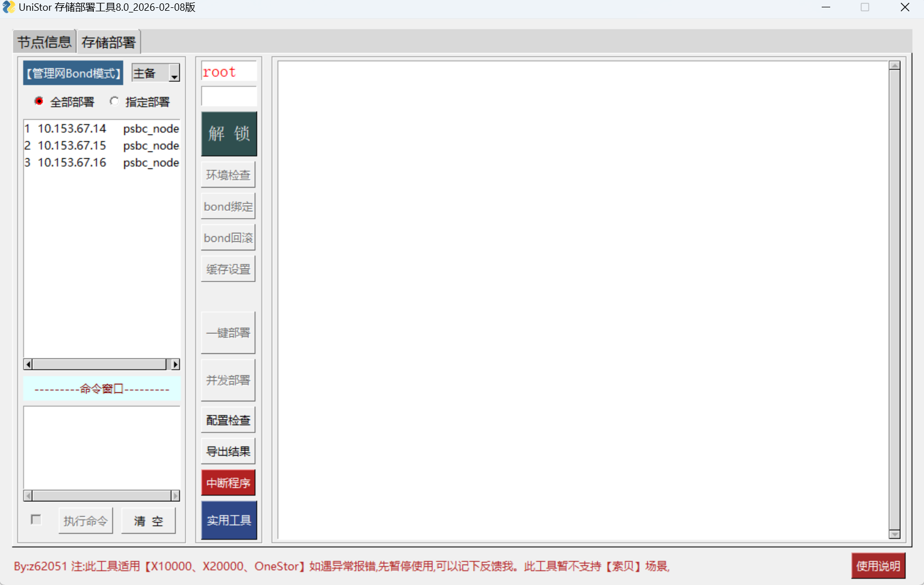The height and width of the screenshot is (585, 924).
Task: Click the password field under root
Action: click(229, 97)
